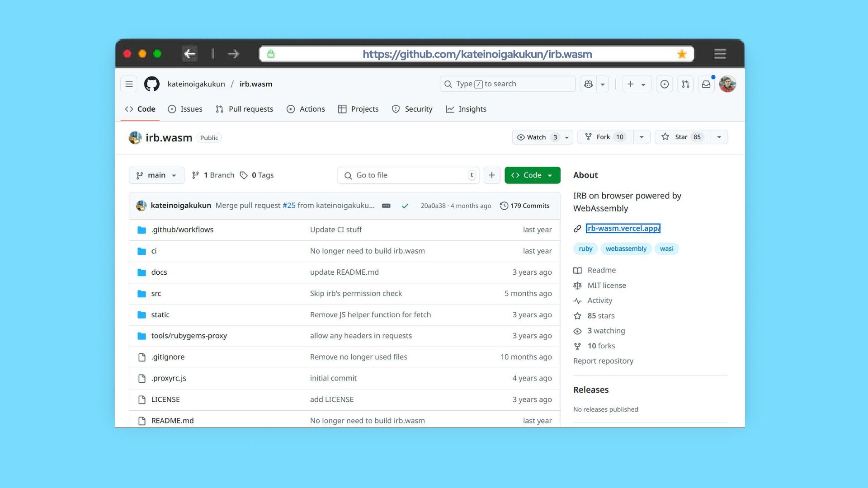Click the add file plus button
This screenshot has height=488, width=868.
click(x=492, y=175)
